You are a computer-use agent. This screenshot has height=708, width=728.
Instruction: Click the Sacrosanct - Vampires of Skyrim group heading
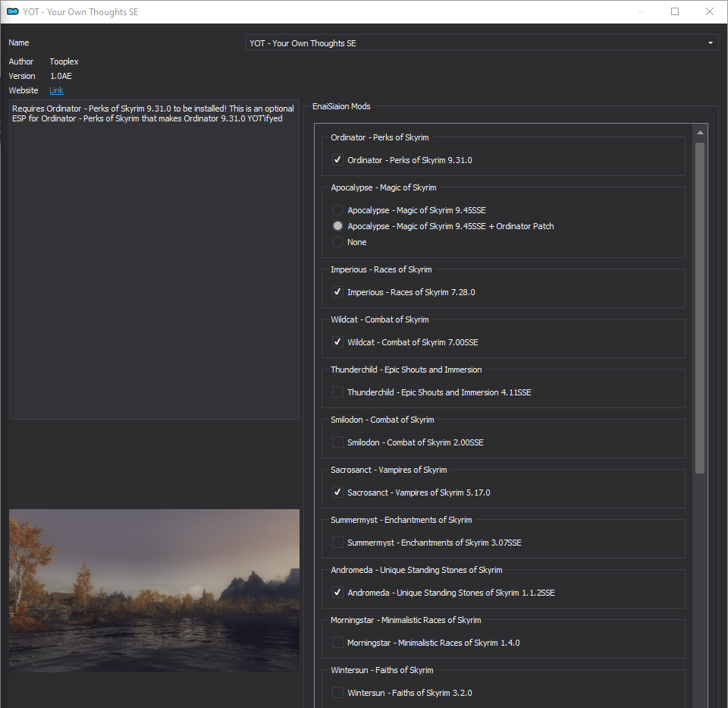point(388,470)
